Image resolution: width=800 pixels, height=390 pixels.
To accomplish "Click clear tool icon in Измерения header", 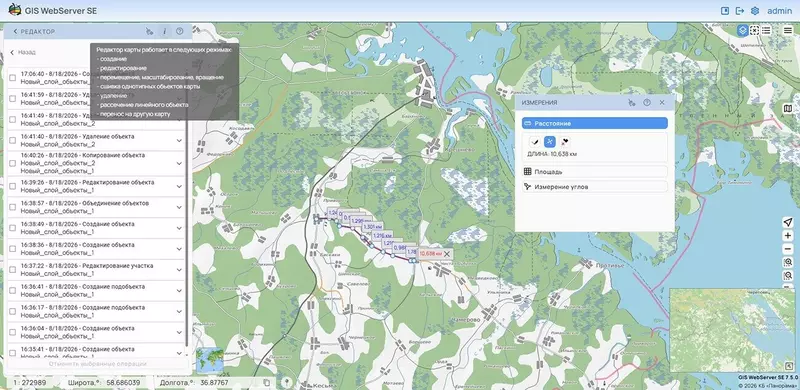I will pyautogui.click(x=632, y=103).
